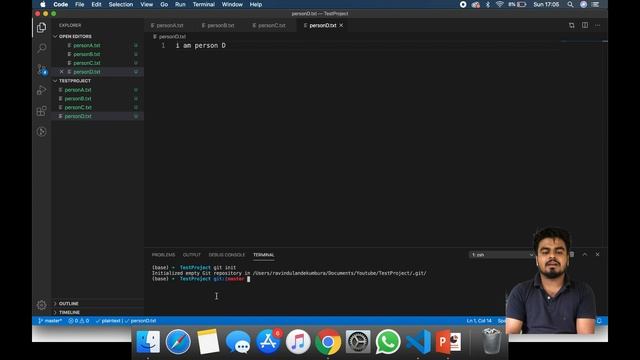Open the Explorer view in activity bar
Image resolution: width=640 pixels, height=360 pixels.
coord(41,27)
